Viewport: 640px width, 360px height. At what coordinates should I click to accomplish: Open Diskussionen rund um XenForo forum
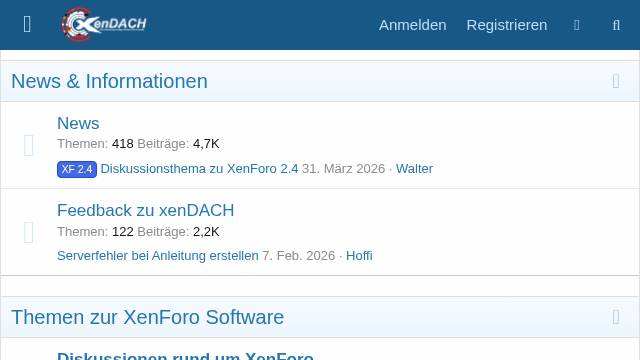[185, 356]
